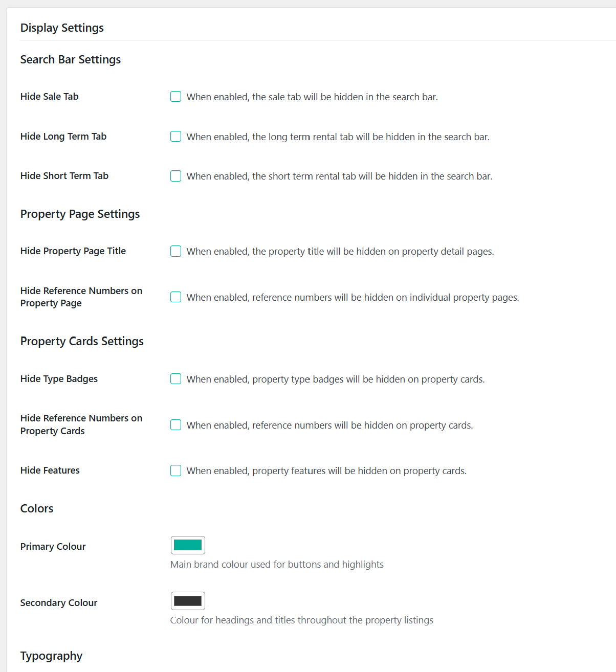Toggle the Hide Features checkbox
The height and width of the screenshot is (672, 616).
coord(175,471)
